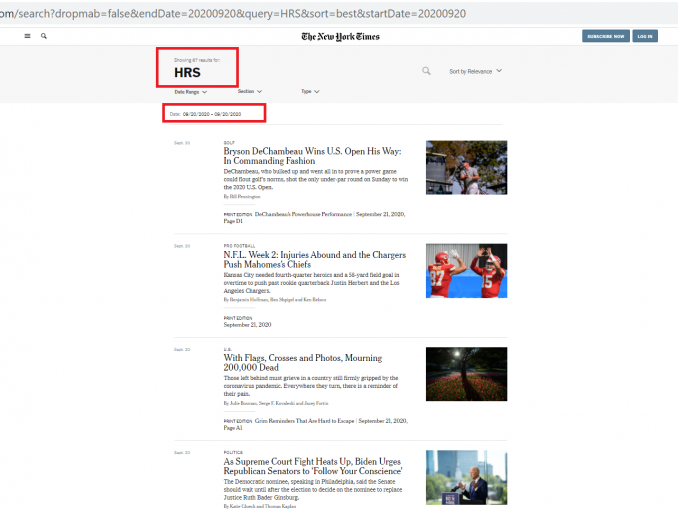Click the Biden speaking photo thumbnail
678x509 pixels.
[x=466, y=477]
